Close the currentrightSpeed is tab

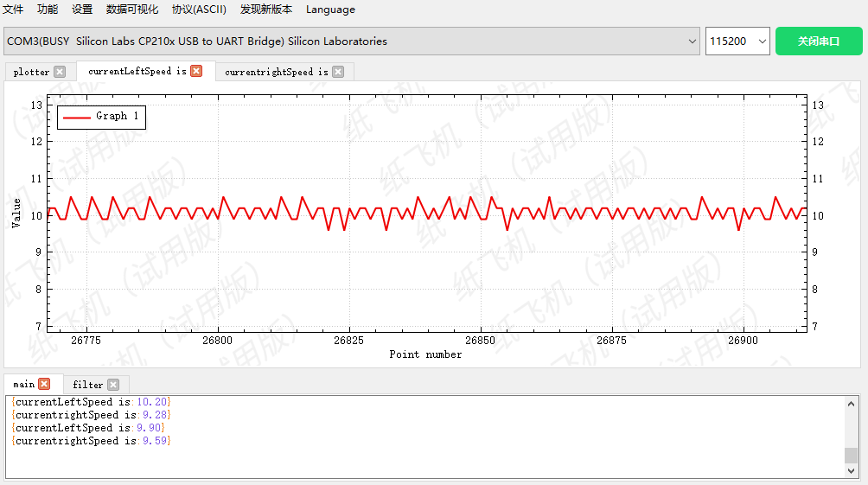[338, 72]
